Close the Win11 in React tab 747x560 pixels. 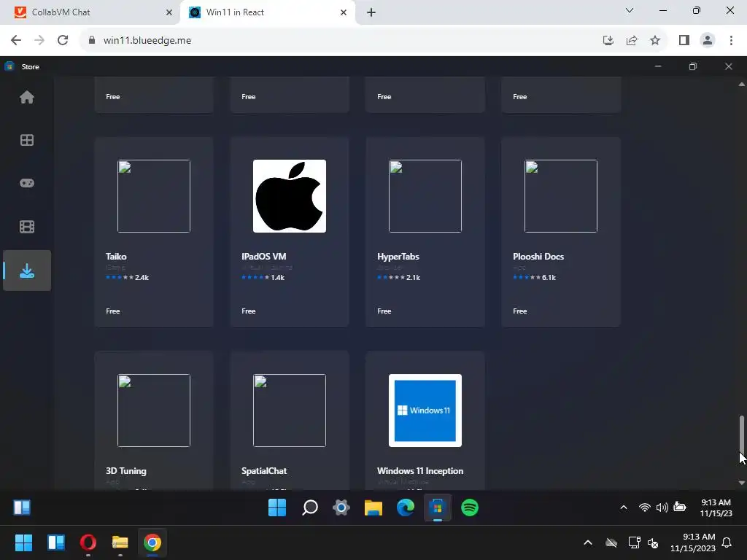(x=344, y=12)
